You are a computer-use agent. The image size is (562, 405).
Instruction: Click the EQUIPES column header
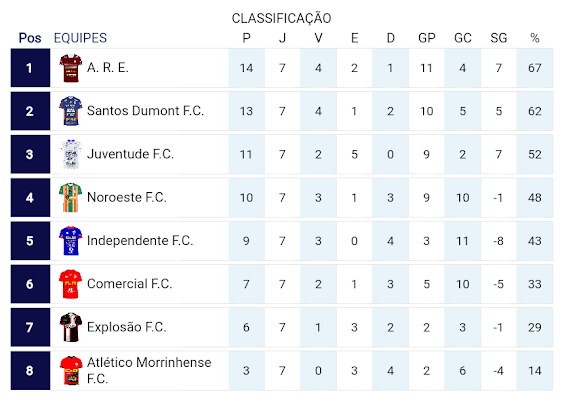coord(80,38)
